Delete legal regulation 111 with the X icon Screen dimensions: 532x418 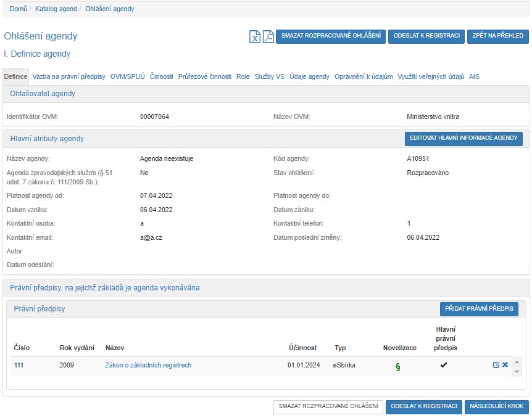[505, 365]
